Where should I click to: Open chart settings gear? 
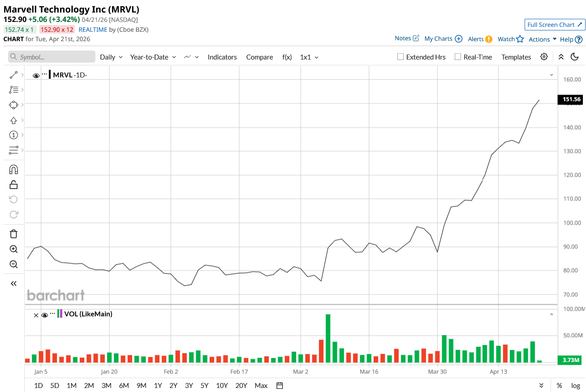point(544,56)
